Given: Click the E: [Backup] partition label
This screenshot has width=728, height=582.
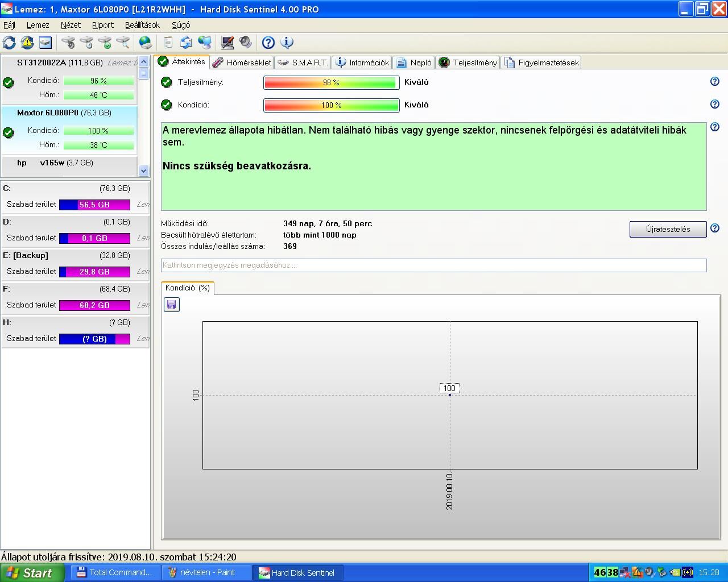Looking at the screenshot, I should click(x=26, y=255).
